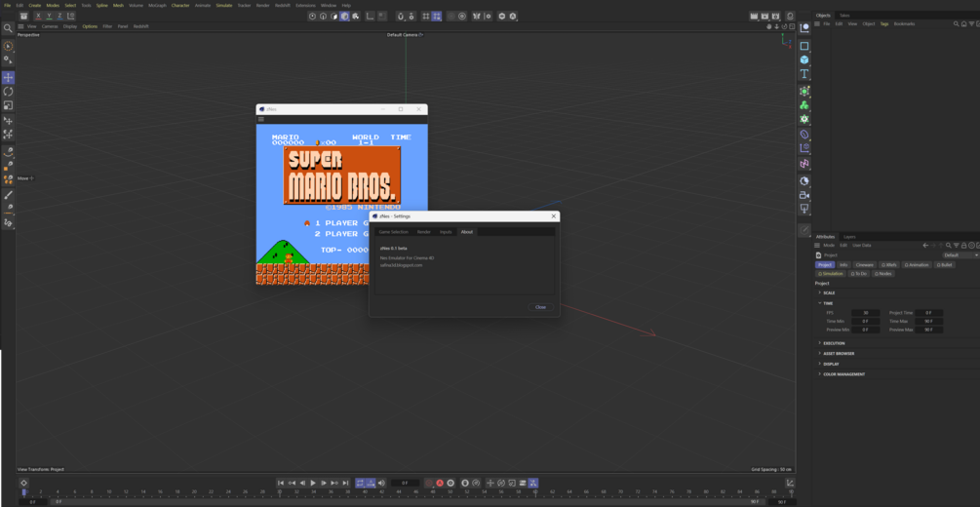Go to start of animation
Viewport: 980px width, 507px height.
tap(281, 484)
